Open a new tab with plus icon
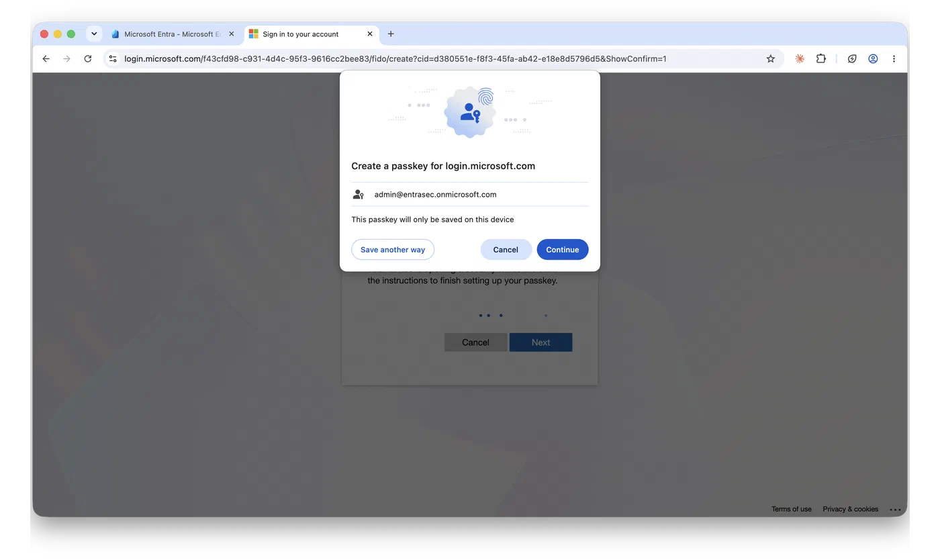Image resolution: width=940 pixels, height=560 pixels. click(391, 34)
